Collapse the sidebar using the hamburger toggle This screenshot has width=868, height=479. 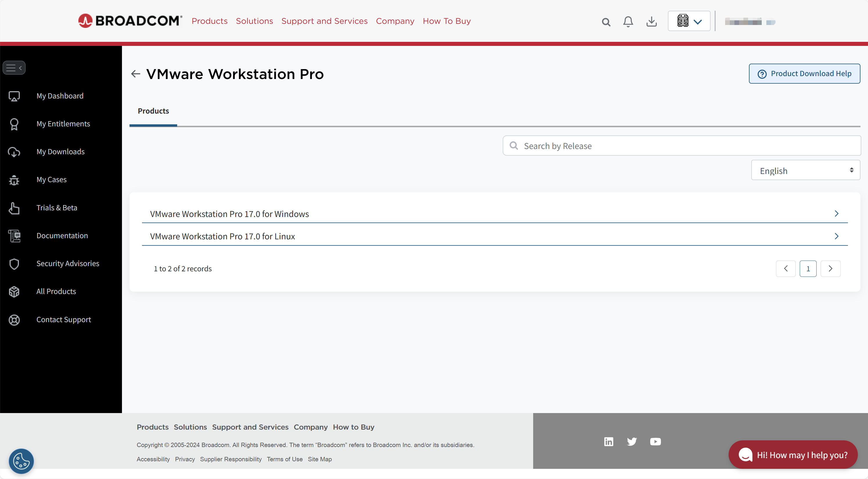click(14, 68)
